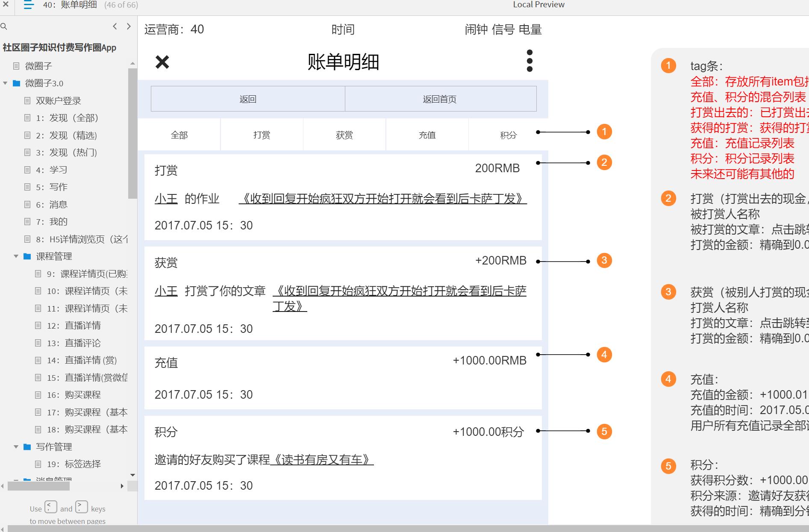Screen dimensions: 809x532
Task: Open page 19: 标签选择
Action: click(x=74, y=464)
